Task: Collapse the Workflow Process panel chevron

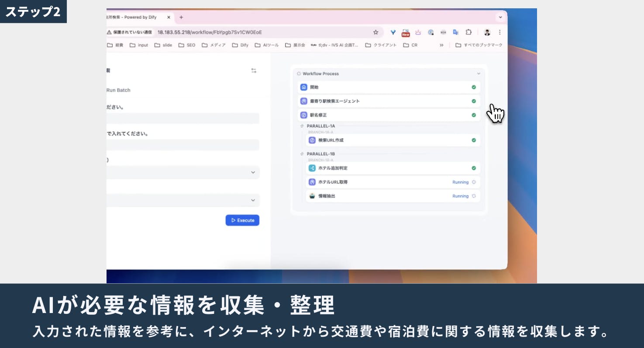Action: (x=479, y=74)
